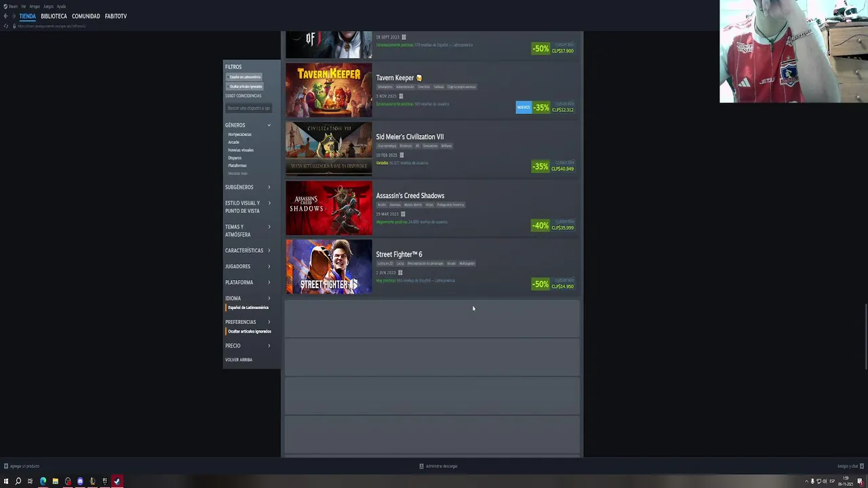The image size is (868, 488).
Task: Expand the IDIOMA section
Action: click(248, 298)
